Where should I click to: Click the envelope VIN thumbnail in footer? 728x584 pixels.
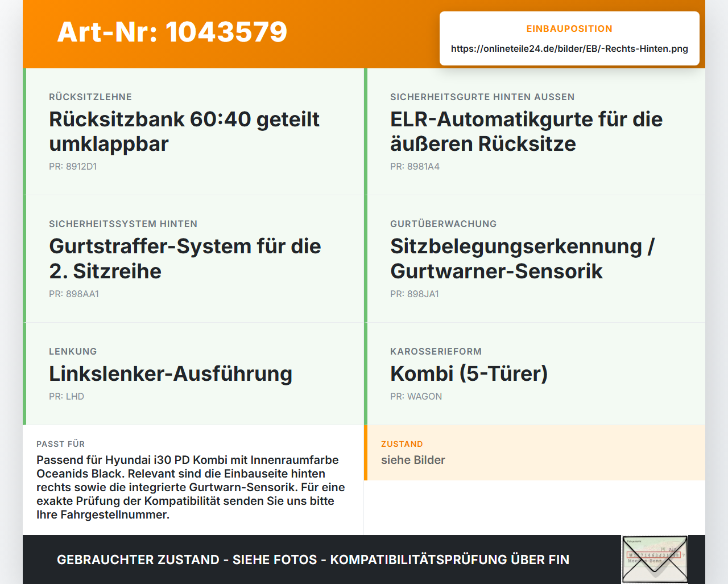[655, 560]
